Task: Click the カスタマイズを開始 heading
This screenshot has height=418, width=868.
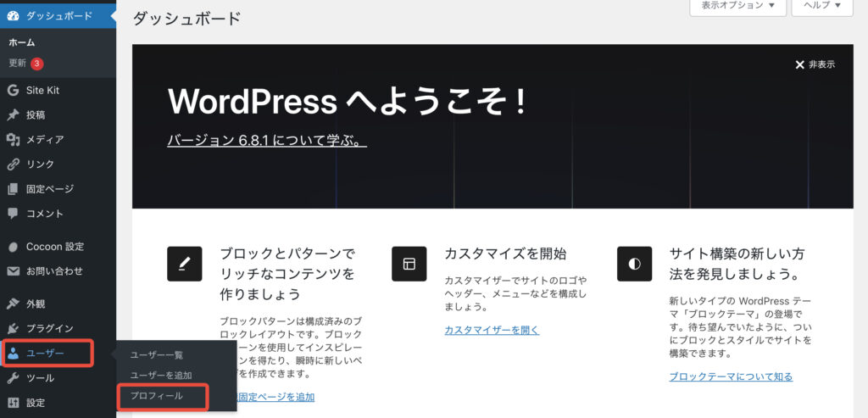Action: coord(505,254)
